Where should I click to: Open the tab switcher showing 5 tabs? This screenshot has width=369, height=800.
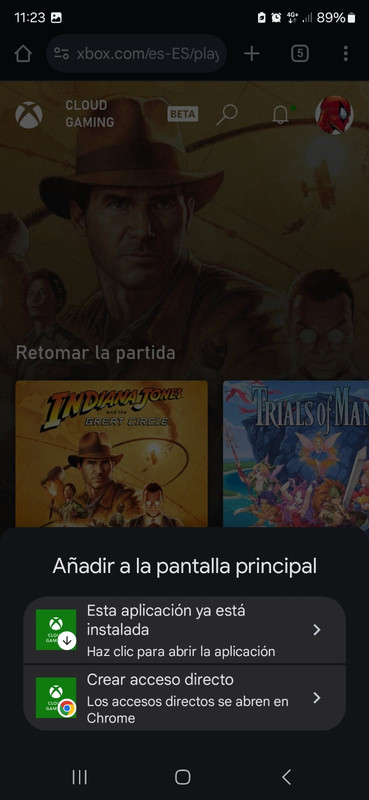point(300,54)
